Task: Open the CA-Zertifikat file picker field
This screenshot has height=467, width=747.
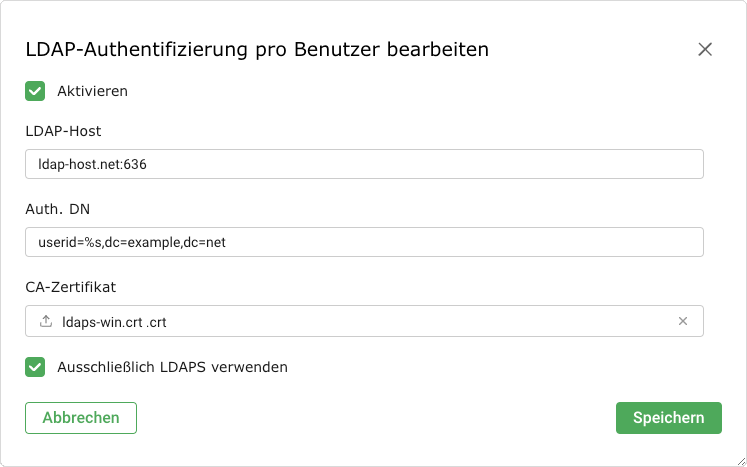Action: click(x=364, y=322)
